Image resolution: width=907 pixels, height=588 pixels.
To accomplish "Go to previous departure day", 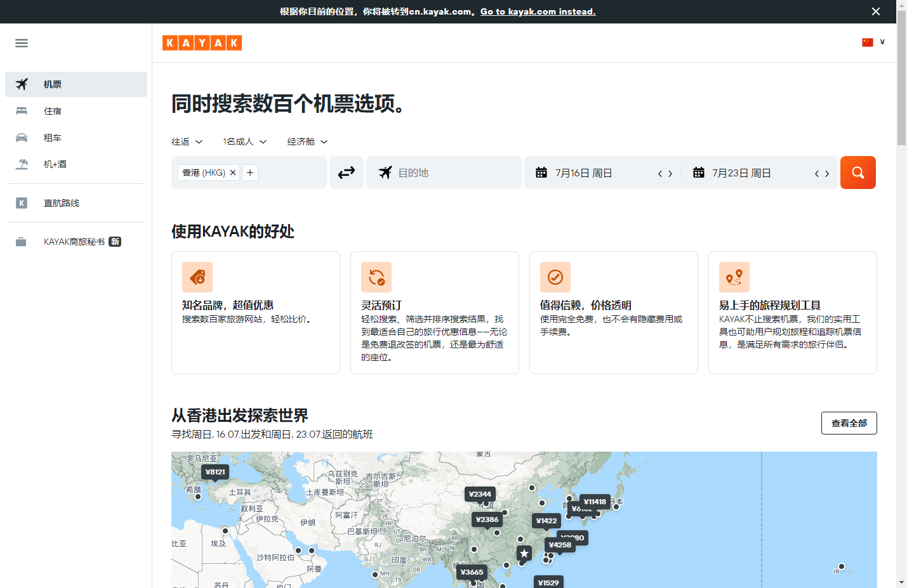I will point(660,173).
